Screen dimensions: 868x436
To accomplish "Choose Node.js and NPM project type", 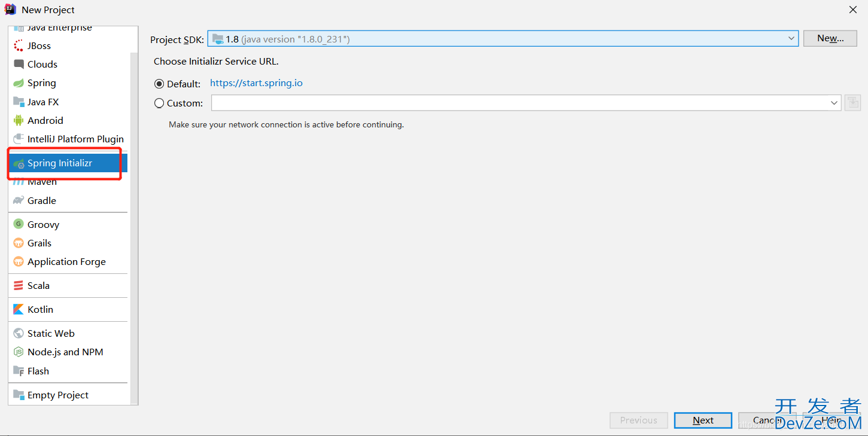I will [x=65, y=352].
